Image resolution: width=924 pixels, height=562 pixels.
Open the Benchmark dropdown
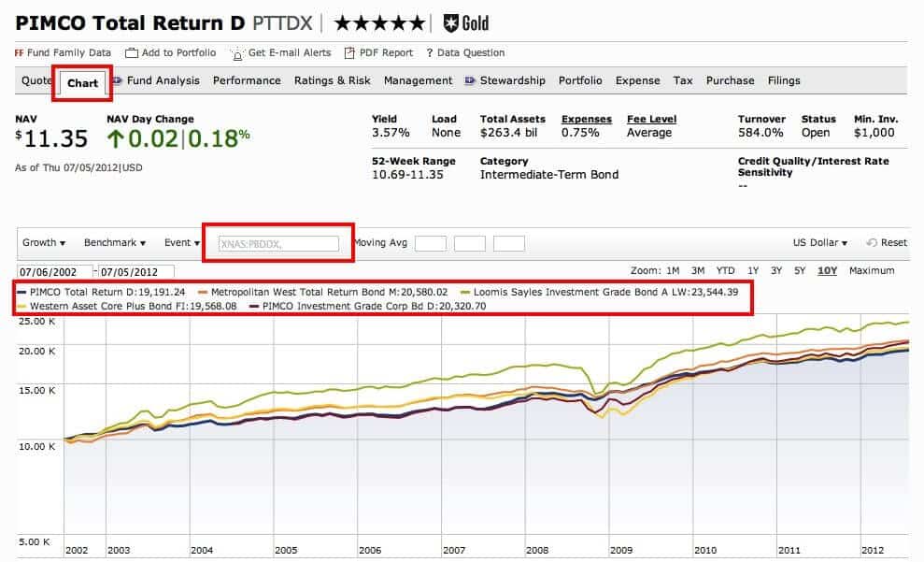[114, 242]
